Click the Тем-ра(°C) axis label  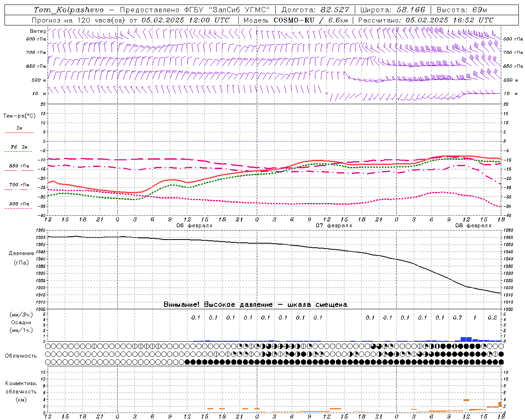coord(19,116)
